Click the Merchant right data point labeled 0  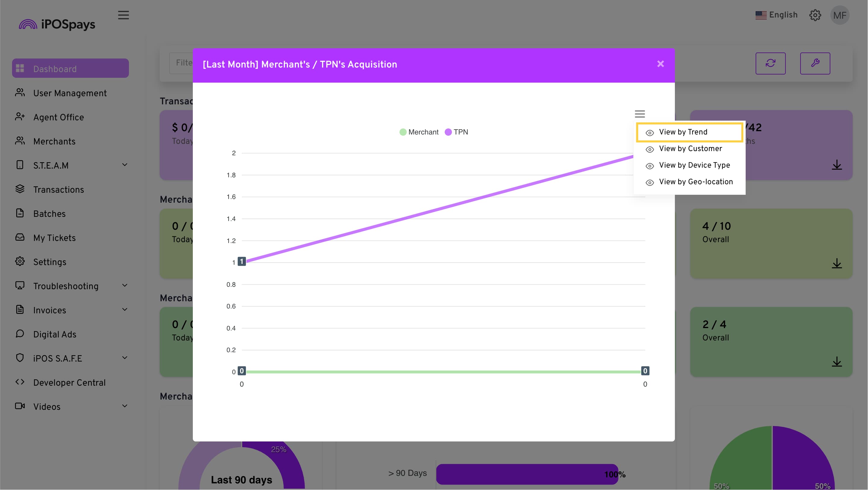pyautogui.click(x=645, y=371)
